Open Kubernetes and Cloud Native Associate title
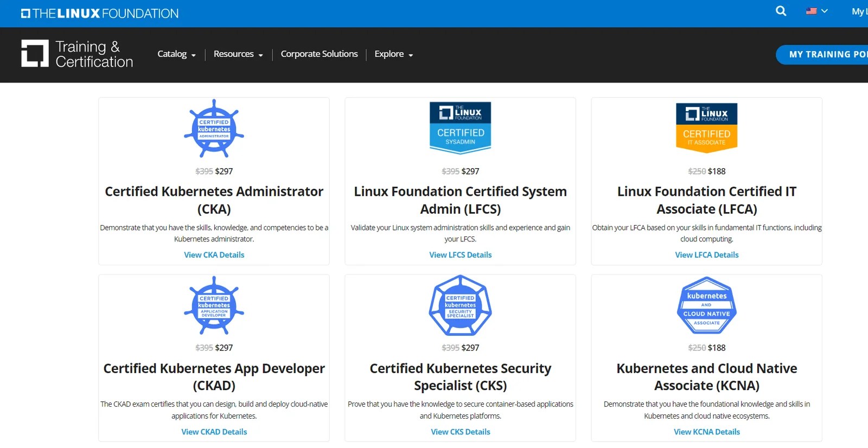 [707, 377]
